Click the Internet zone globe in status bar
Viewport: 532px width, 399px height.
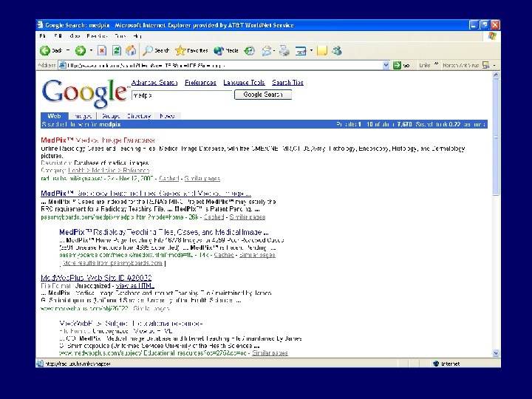pyautogui.click(x=436, y=364)
